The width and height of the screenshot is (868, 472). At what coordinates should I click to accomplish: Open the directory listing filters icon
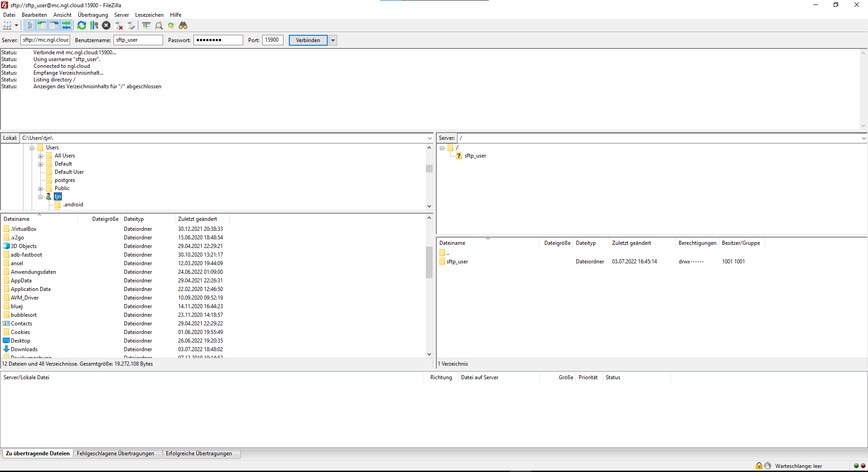[146, 26]
